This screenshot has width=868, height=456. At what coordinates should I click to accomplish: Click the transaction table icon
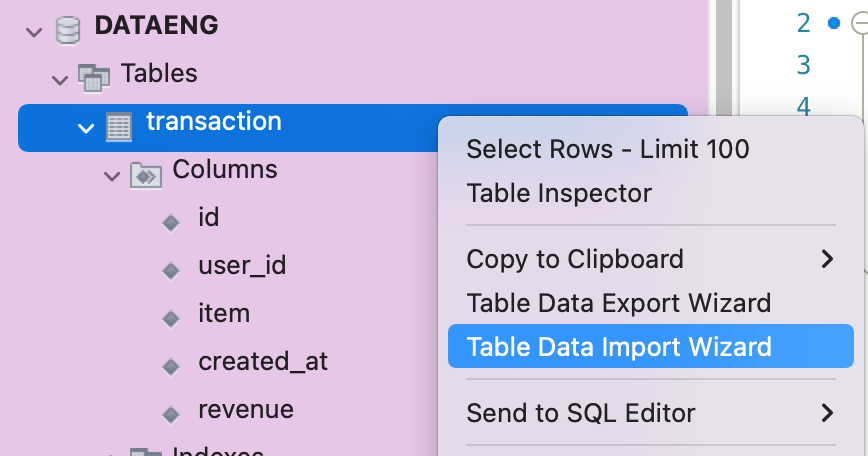point(120,125)
